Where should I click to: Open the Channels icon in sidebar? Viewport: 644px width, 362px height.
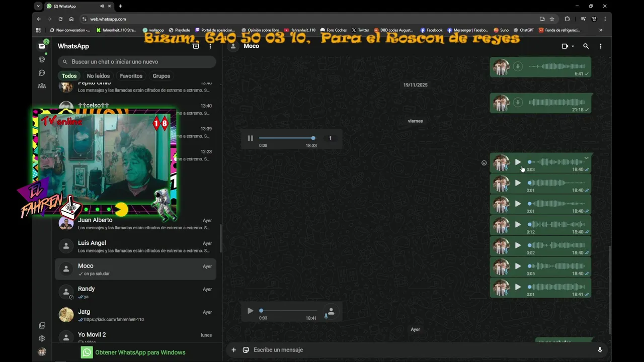(42, 73)
